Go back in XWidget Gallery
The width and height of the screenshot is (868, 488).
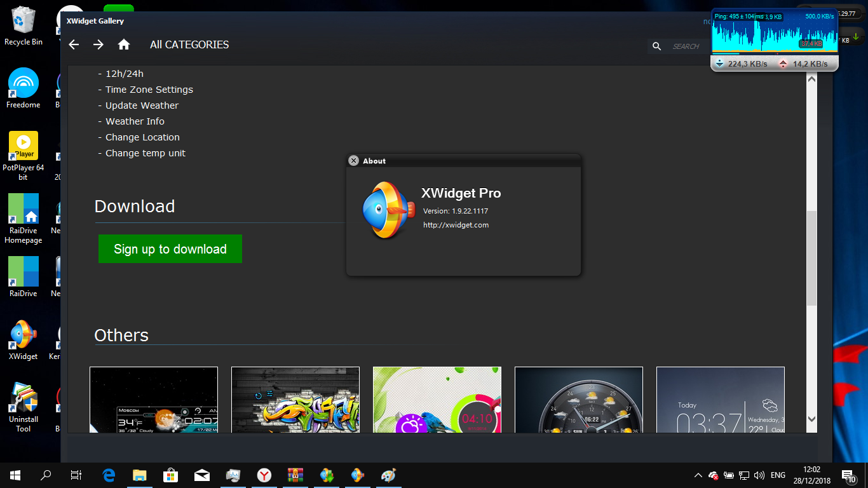coord(74,44)
